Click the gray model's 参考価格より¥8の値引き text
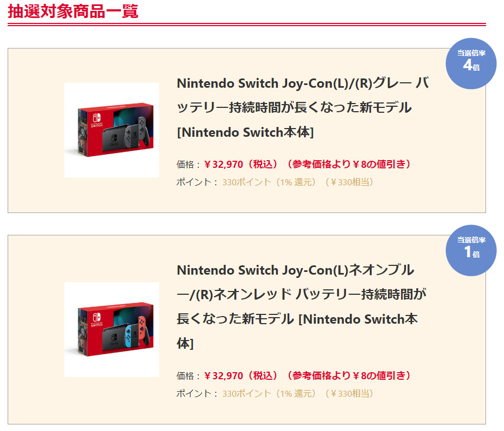Viewport: 504px width, 431px height. click(349, 164)
